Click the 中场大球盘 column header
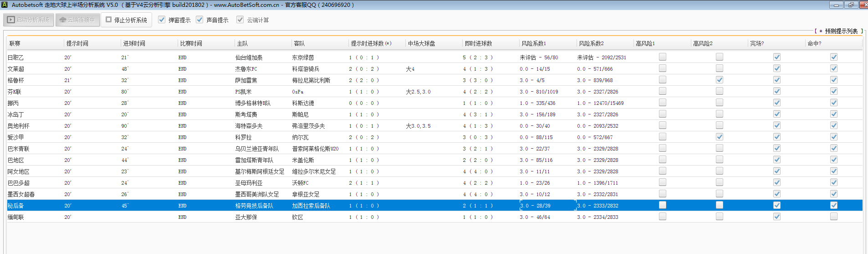Viewport: 868px width, 254px height. 421,43
